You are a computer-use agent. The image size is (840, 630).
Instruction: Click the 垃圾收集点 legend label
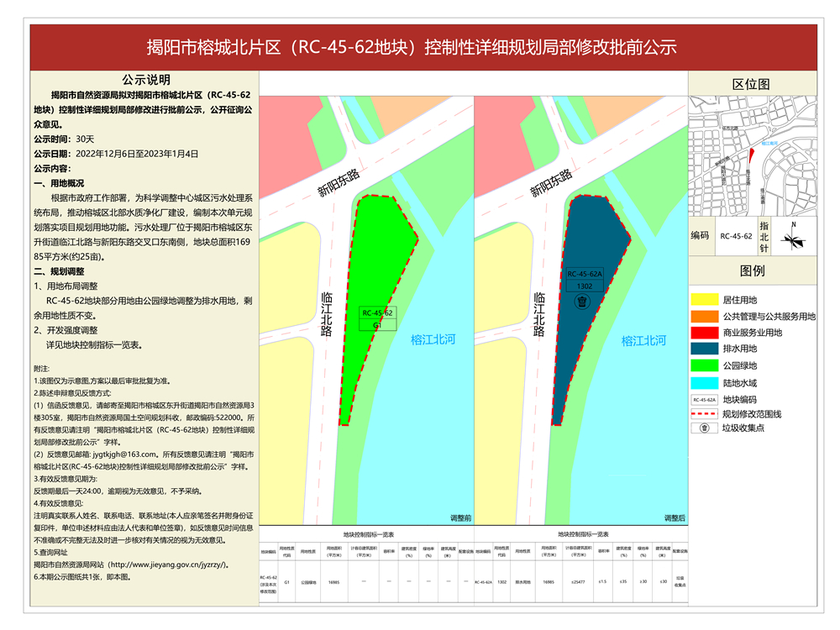tap(743, 428)
